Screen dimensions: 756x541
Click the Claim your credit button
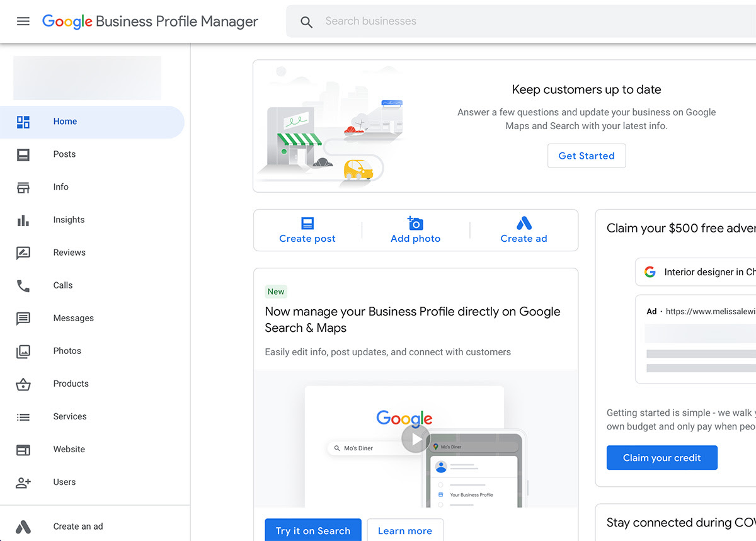coord(661,458)
